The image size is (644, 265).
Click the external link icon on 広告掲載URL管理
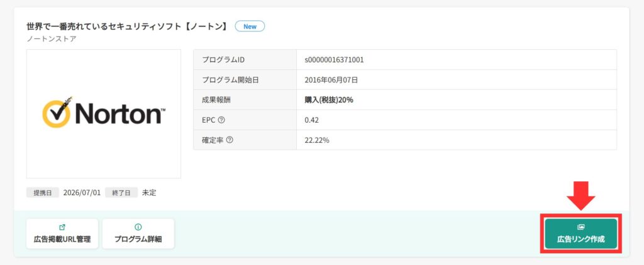pos(62,227)
